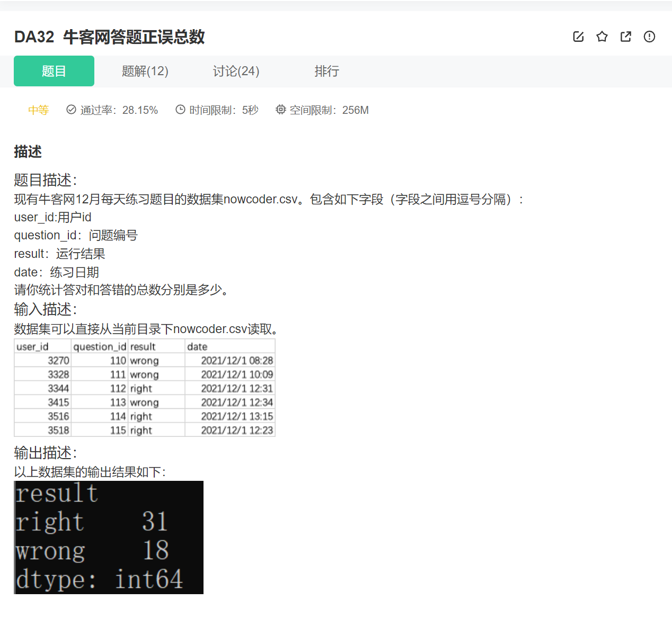Click table cell 3518
This screenshot has height=636, width=672.
click(x=42, y=430)
